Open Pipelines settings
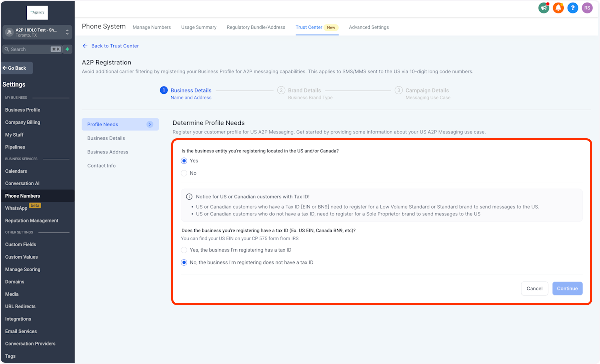The width and height of the screenshot is (600, 364). [x=15, y=147]
